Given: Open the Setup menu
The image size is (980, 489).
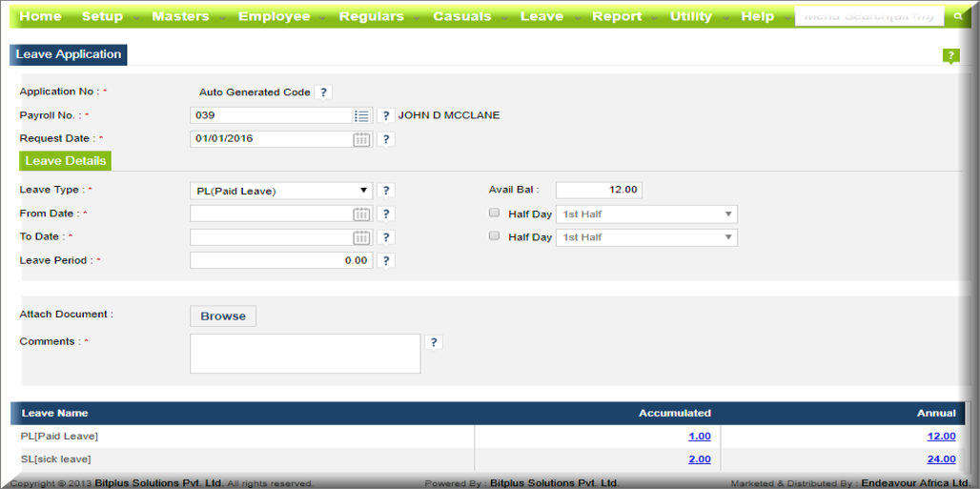Looking at the screenshot, I should (103, 17).
